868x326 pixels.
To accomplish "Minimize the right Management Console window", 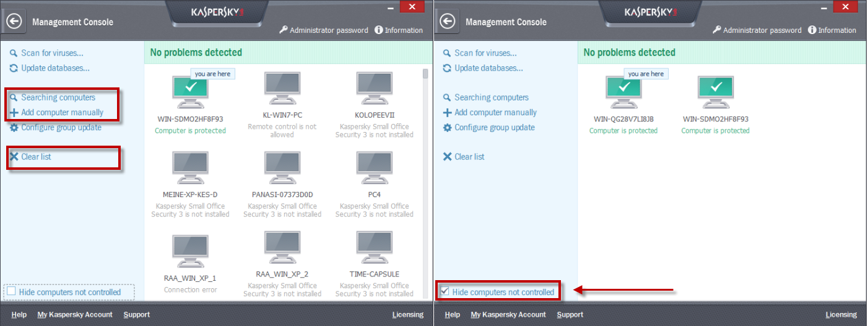I will [824, 7].
